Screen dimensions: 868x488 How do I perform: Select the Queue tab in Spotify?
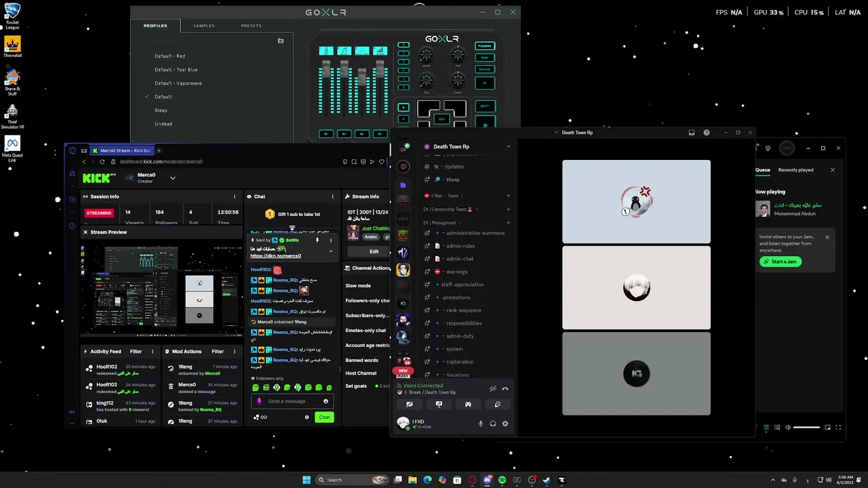tap(763, 170)
